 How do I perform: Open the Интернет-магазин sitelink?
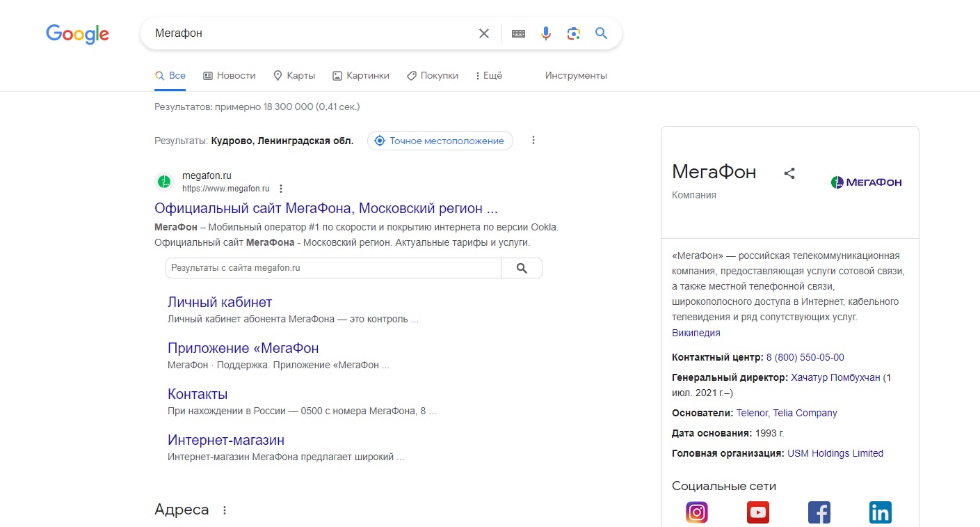tap(226, 440)
